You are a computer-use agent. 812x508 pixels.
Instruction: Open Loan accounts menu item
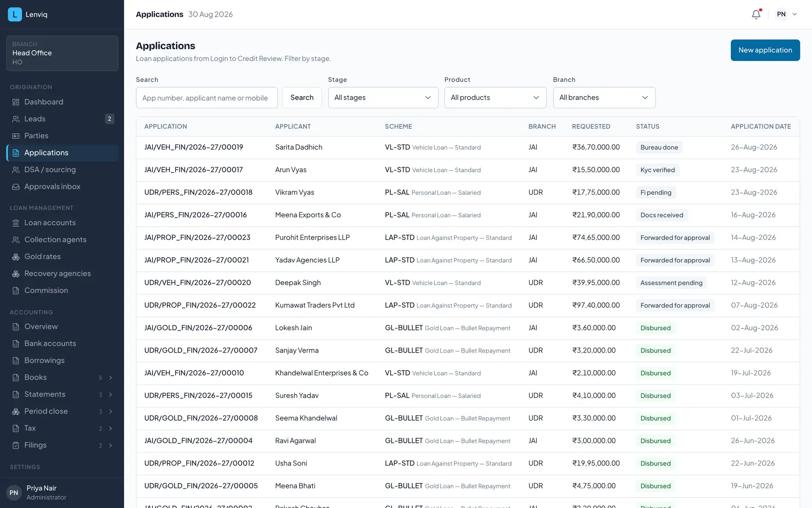click(x=62, y=223)
